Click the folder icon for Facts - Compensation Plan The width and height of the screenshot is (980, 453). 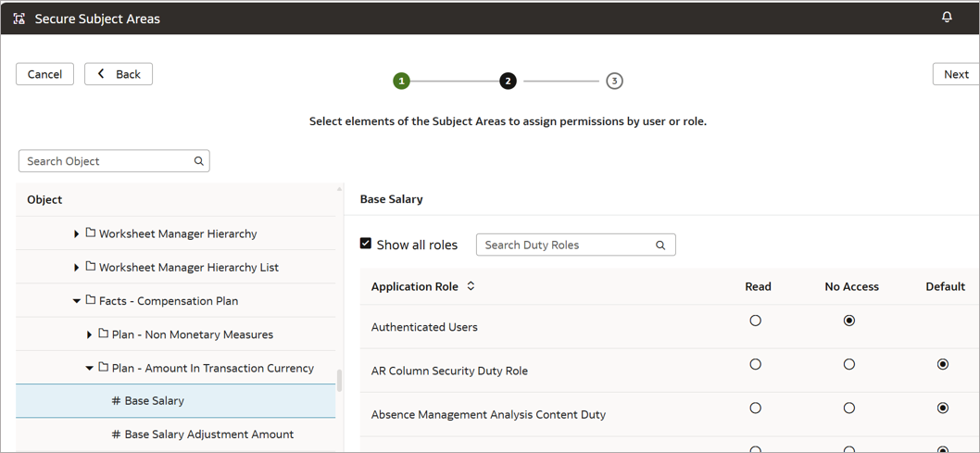(x=91, y=300)
